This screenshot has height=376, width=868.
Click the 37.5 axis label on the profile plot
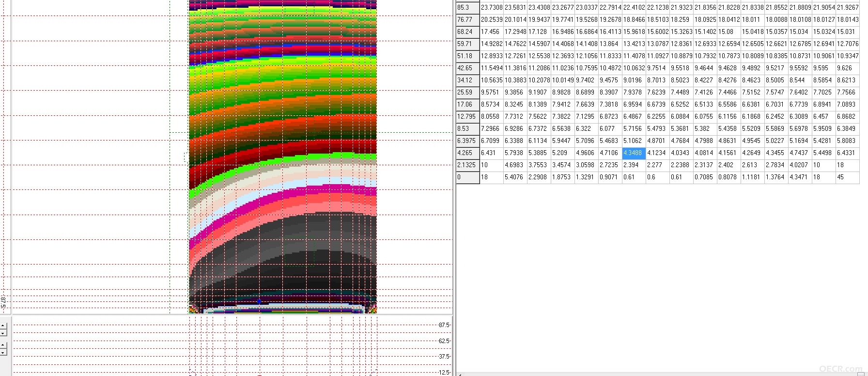(444, 357)
